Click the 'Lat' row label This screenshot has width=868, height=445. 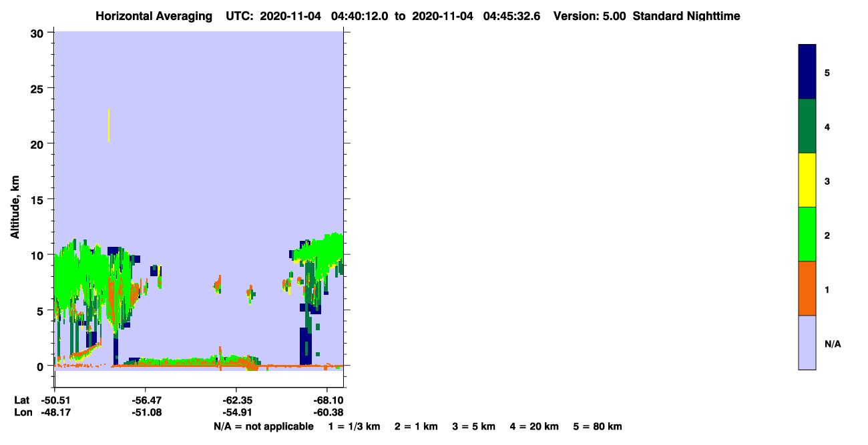point(22,400)
